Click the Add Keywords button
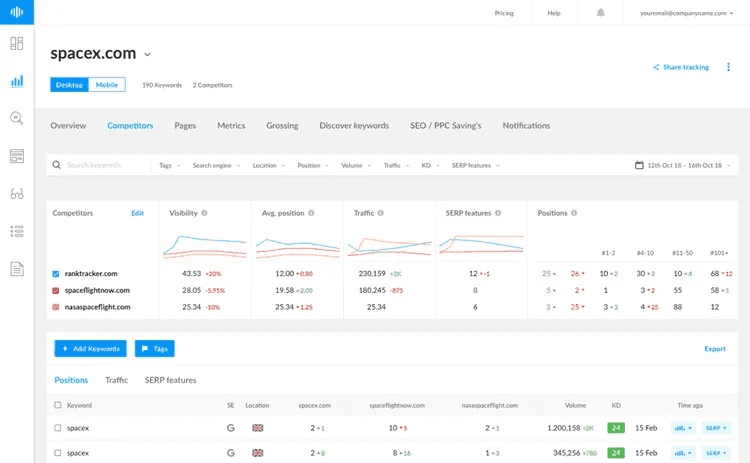Image resolution: width=750 pixels, height=463 pixels. (90, 349)
